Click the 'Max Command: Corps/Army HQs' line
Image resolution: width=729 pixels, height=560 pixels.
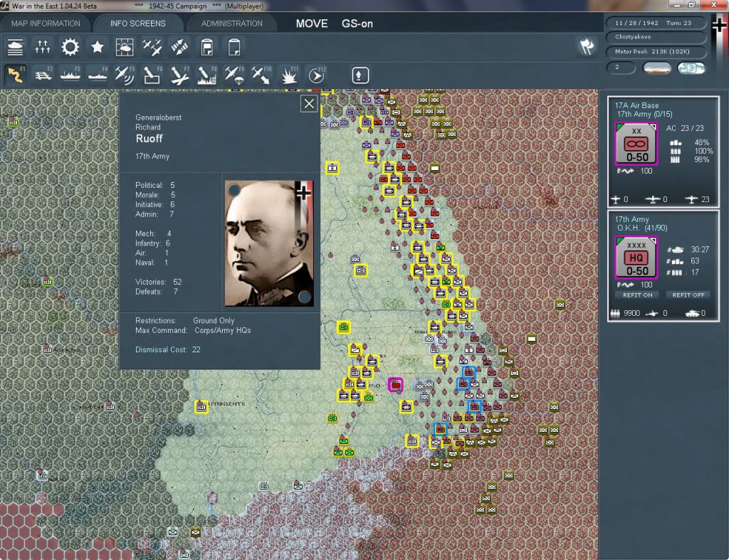[x=193, y=330]
